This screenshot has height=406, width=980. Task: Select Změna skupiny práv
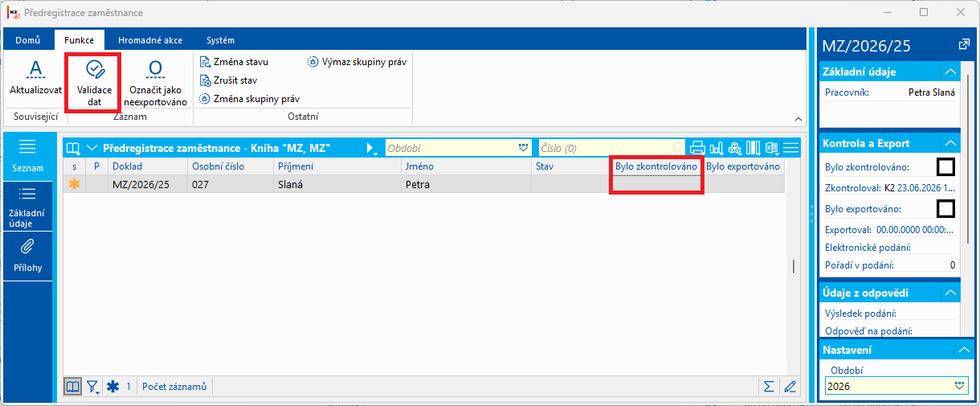[x=250, y=99]
